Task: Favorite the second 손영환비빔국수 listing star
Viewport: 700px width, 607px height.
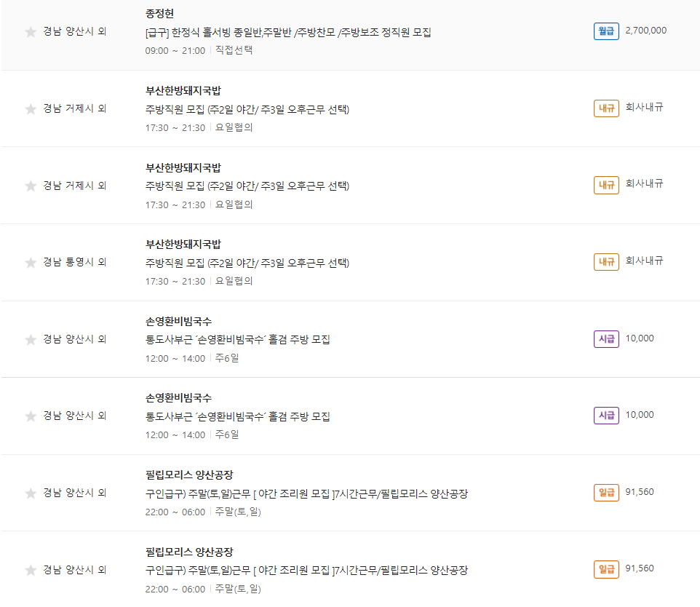Action: [31, 416]
